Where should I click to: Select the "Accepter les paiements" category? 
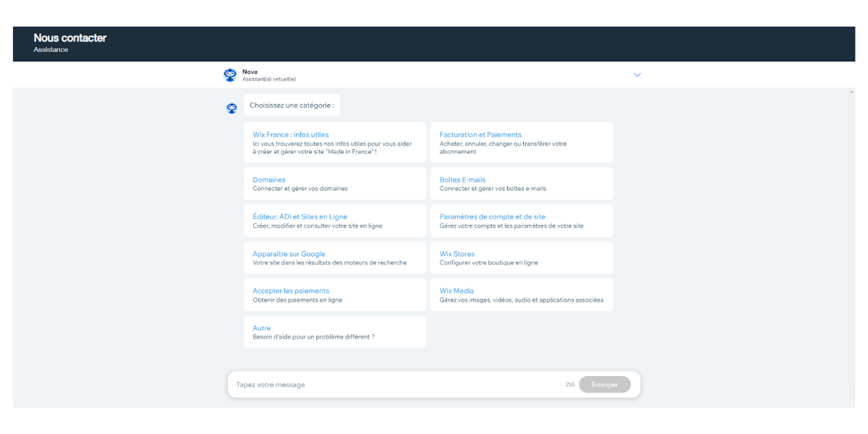335,294
